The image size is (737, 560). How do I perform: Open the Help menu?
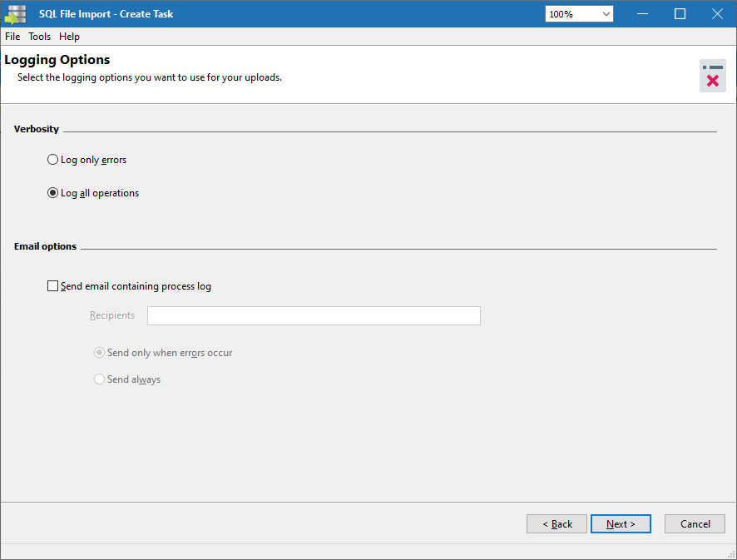[x=69, y=37]
